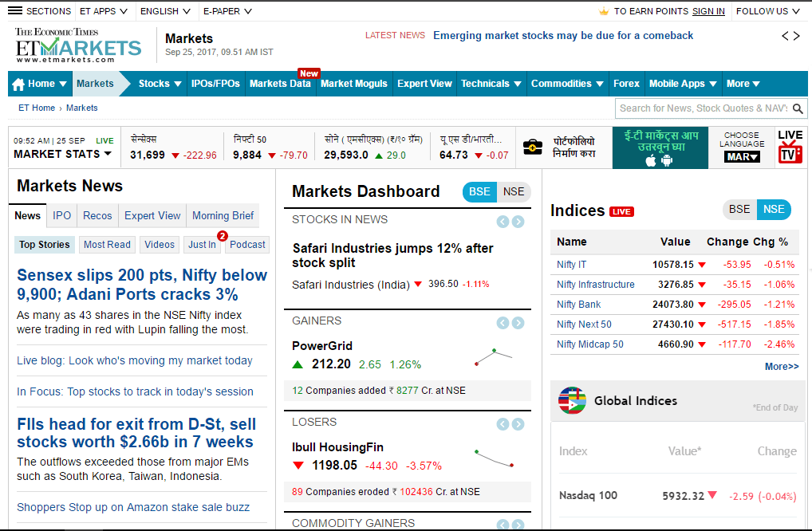Select Top Stories filter
The height and width of the screenshot is (531, 812).
coord(45,244)
